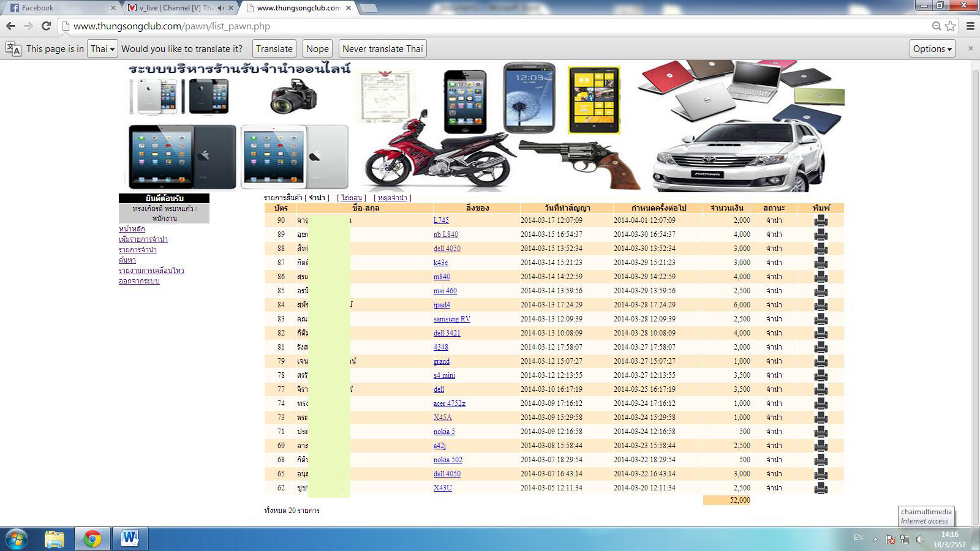Image resolution: width=980 pixels, height=551 pixels.
Task: Filter list by หลุดจำนำ status
Action: tap(392, 198)
